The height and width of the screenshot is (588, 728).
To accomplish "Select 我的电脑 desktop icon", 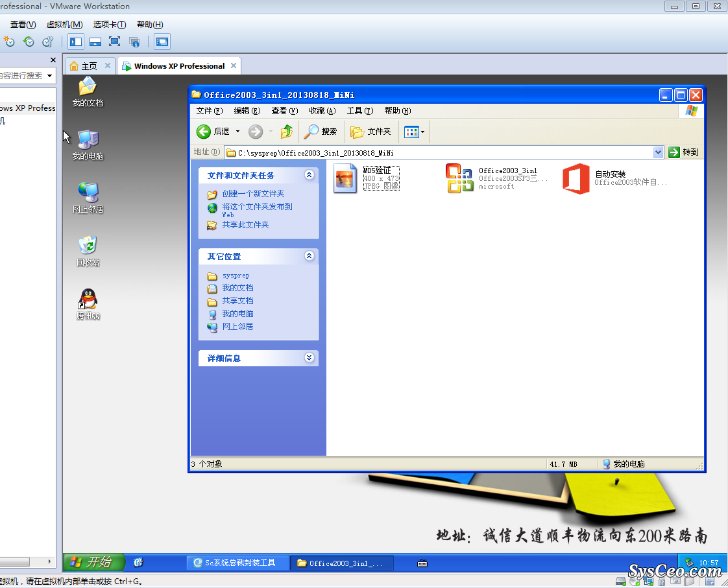I will coord(88,145).
